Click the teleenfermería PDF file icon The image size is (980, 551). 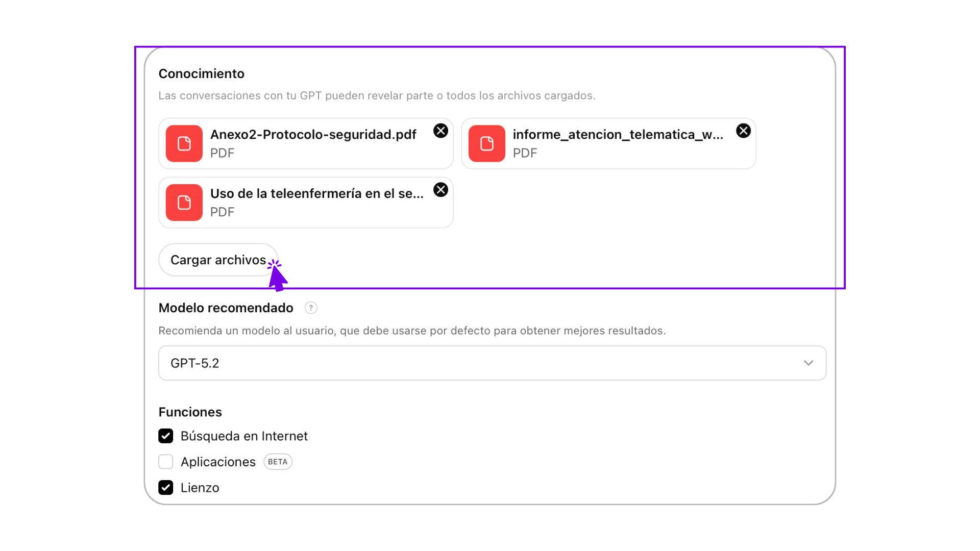[x=184, y=203]
